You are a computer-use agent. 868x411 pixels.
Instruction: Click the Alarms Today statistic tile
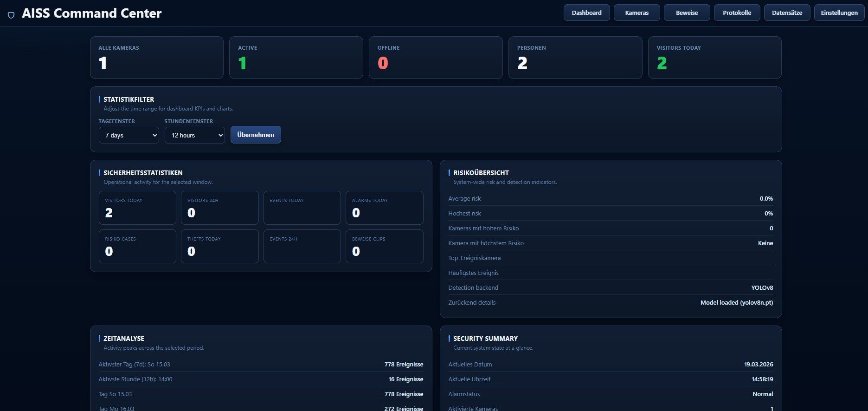(384, 208)
